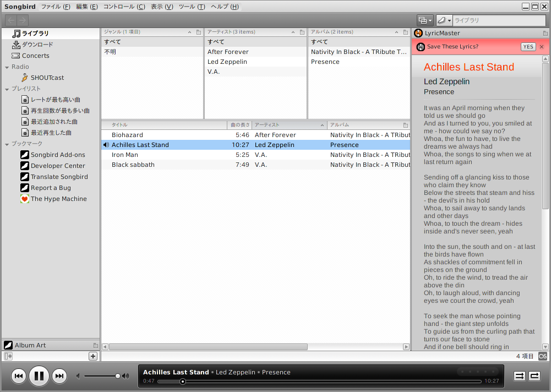Viewport: 551px width, 392px height.
Task: Collapse the Playlists section
Action: [7, 89]
